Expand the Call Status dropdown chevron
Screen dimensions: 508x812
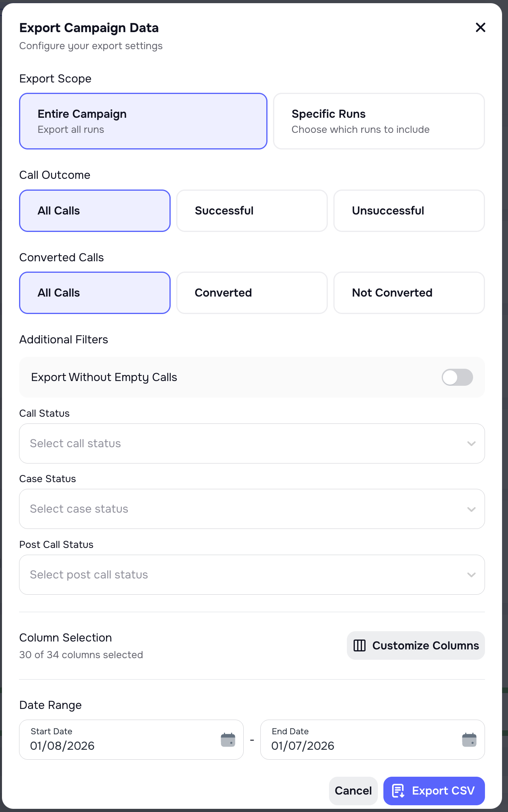click(471, 443)
